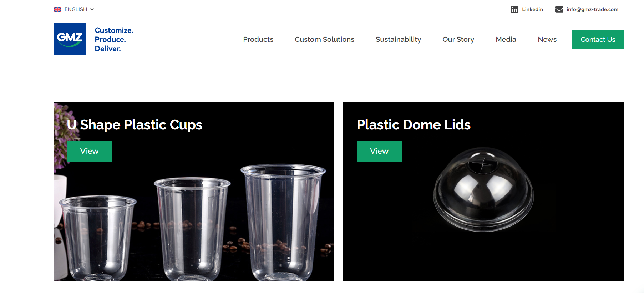Open the Products menu
Viewport: 644px width, 293px height.
click(258, 39)
